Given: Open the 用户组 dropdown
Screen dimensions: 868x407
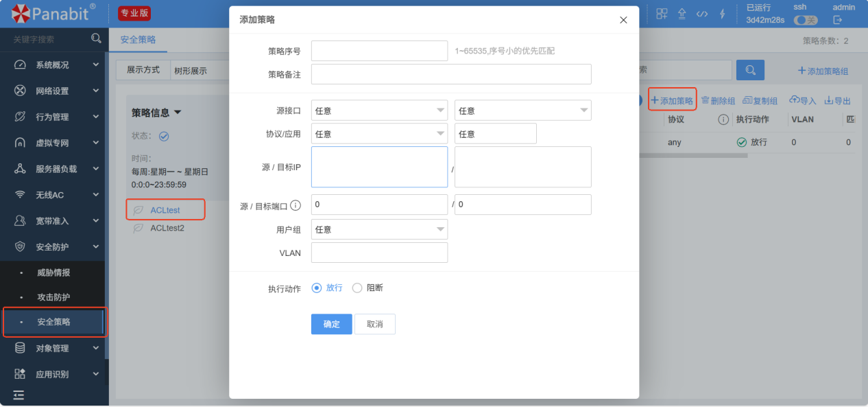Looking at the screenshot, I should tap(379, 230).
